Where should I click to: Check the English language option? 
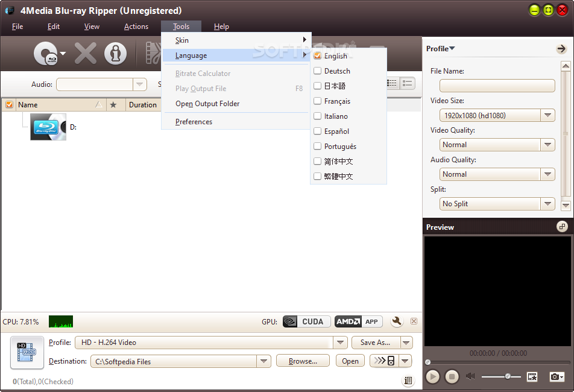(x=318, y=55)
